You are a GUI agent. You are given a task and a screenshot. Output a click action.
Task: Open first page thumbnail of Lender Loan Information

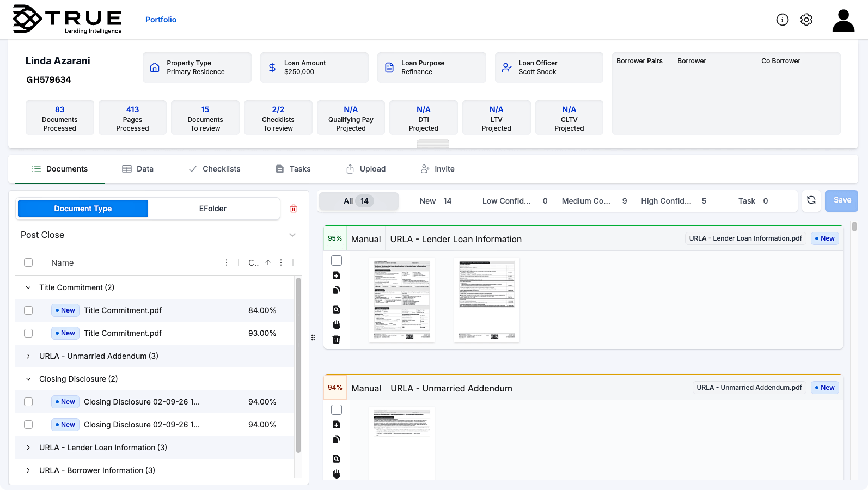click(402, 300)
